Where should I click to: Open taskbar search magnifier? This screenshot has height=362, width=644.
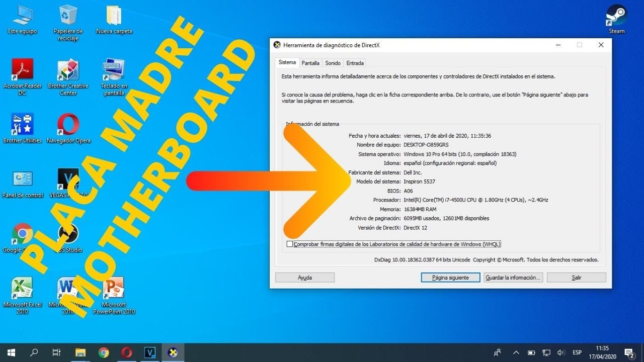(34, 352)
